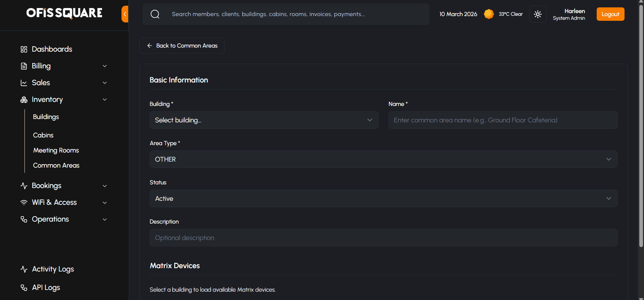The image size is (644, 300).
Task: Collapse sidebar with orange arrow tab
Action: coord(125,14)
